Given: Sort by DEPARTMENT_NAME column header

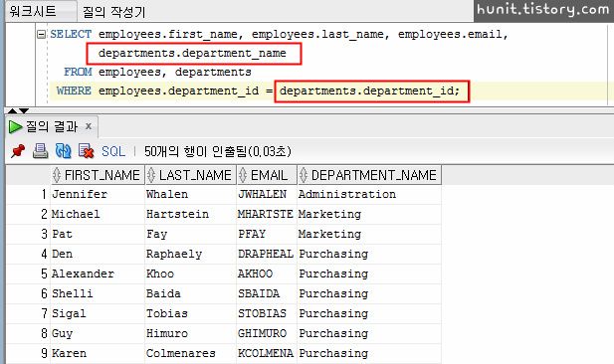Looking at the screenshot, I should coord(369,175).
